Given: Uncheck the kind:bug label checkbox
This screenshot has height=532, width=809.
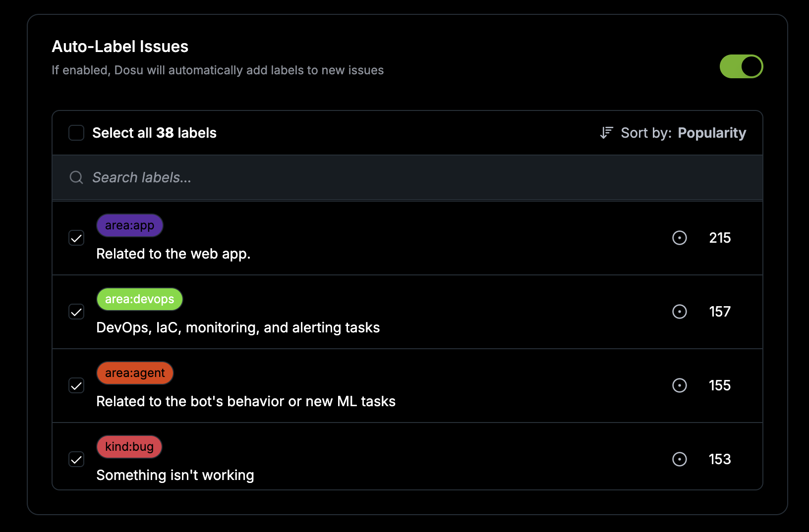Looking at the screenshot, I should pos(76,460).
